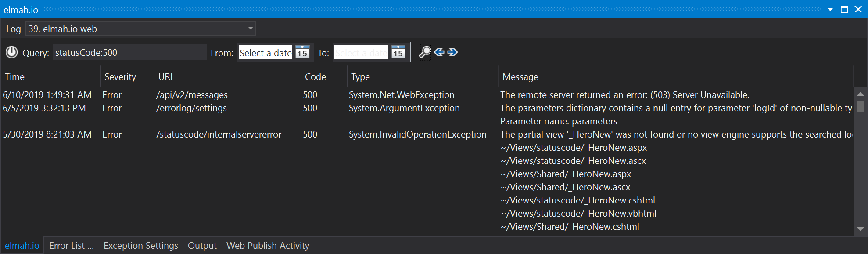
Task: Click the System.InvalidOperationException type cell
Action: click(418, 134)
